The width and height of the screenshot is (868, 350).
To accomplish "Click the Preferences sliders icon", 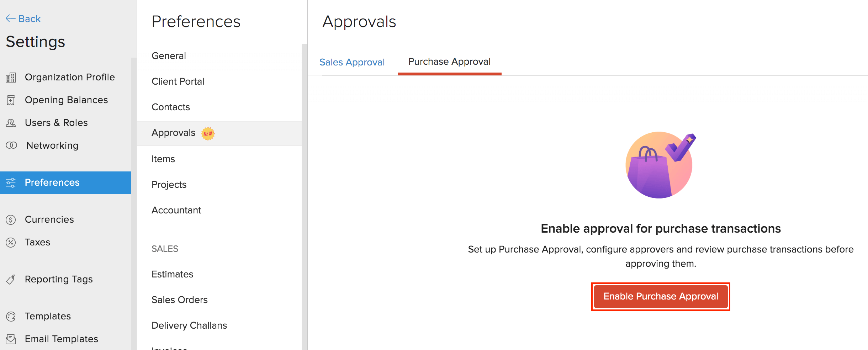I will pyautogui.click(x=11, y=183).
